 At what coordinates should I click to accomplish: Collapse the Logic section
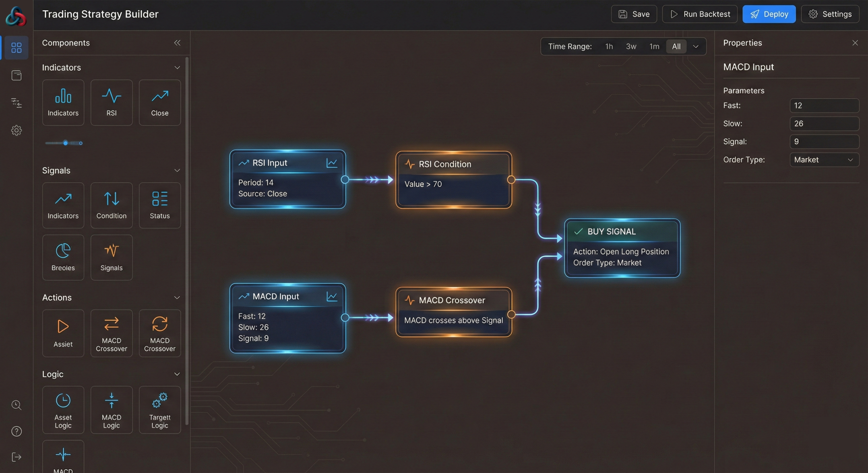click(x=177, y=374)
